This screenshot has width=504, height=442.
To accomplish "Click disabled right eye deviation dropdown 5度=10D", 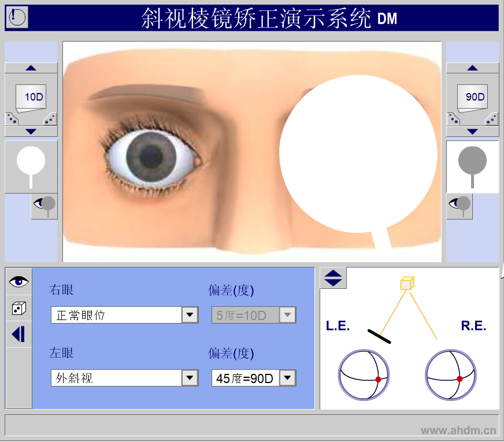I will pos(254,315).
